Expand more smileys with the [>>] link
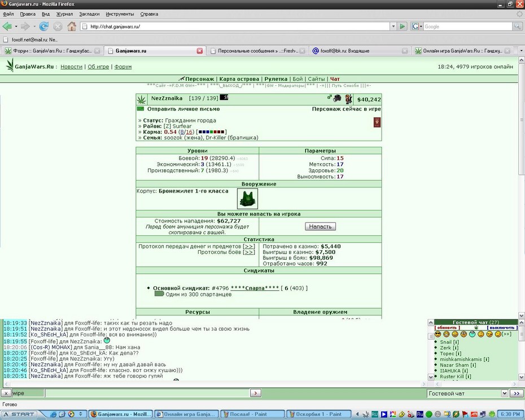 pyautogui.click(x=506, y=334)
